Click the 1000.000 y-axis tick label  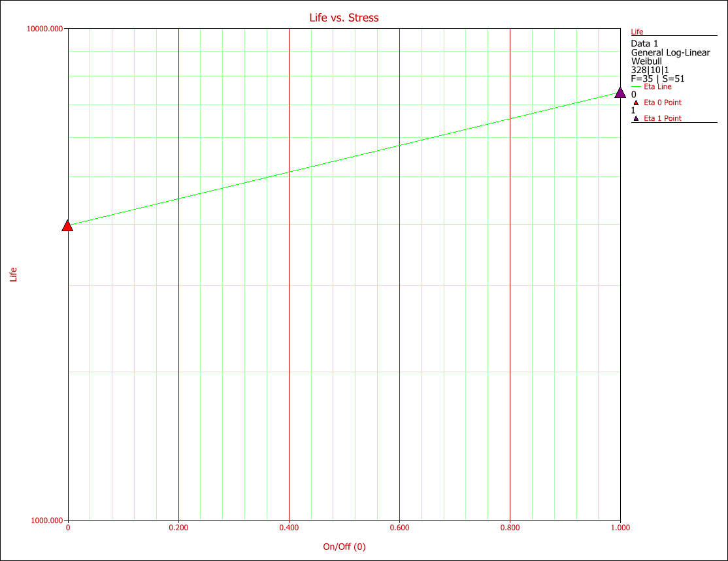[x=47, y=521]
